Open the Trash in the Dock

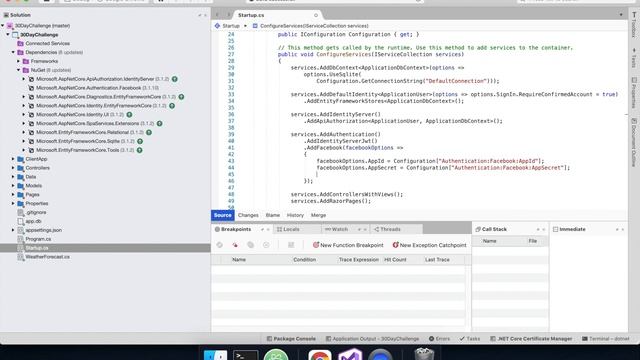(x=424, y=354)
